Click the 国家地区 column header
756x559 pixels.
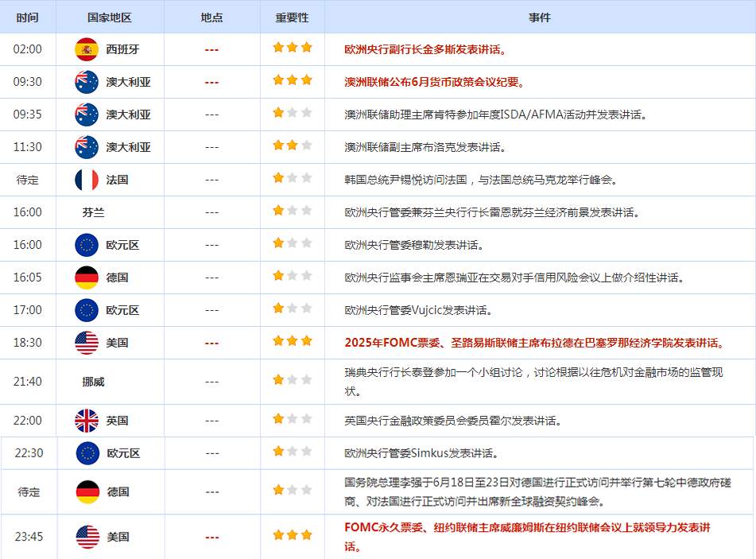tap(110, 17)
